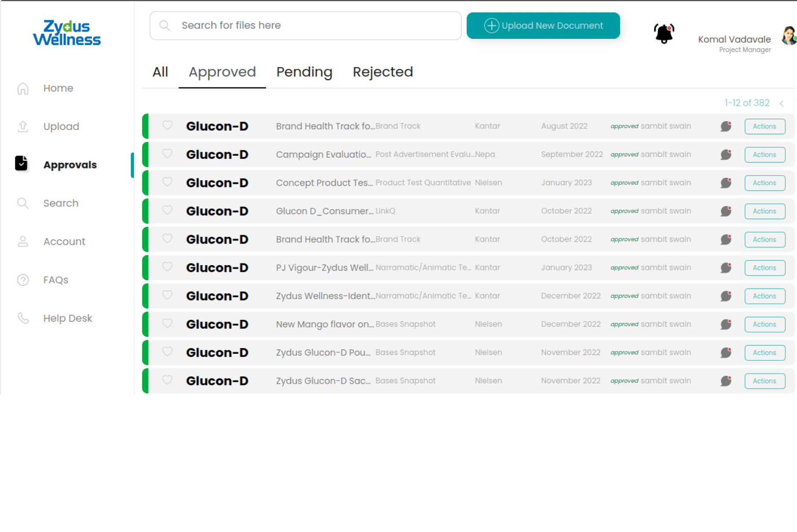Open New Mango flavor on... document title
The width and height of the screenshot is (797, 532).
point(325,324)
